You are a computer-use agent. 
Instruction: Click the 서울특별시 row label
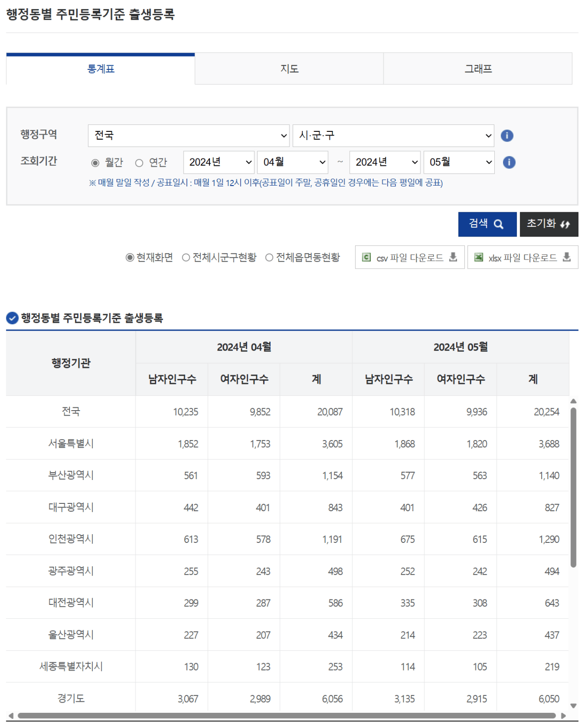click(x=71, y=443)
